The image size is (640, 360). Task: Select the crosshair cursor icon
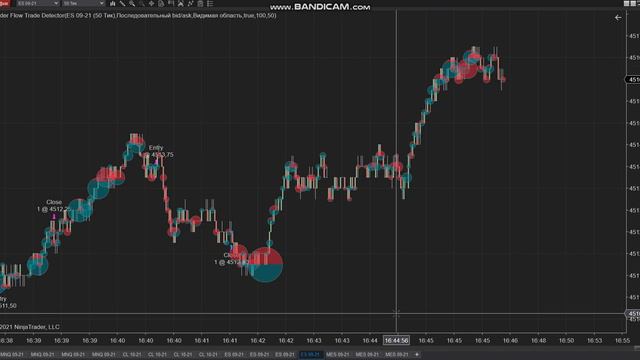(151, 3)
